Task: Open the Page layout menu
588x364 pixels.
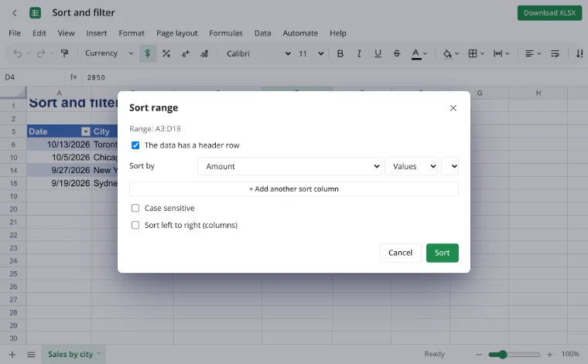Action: point(176,33)
